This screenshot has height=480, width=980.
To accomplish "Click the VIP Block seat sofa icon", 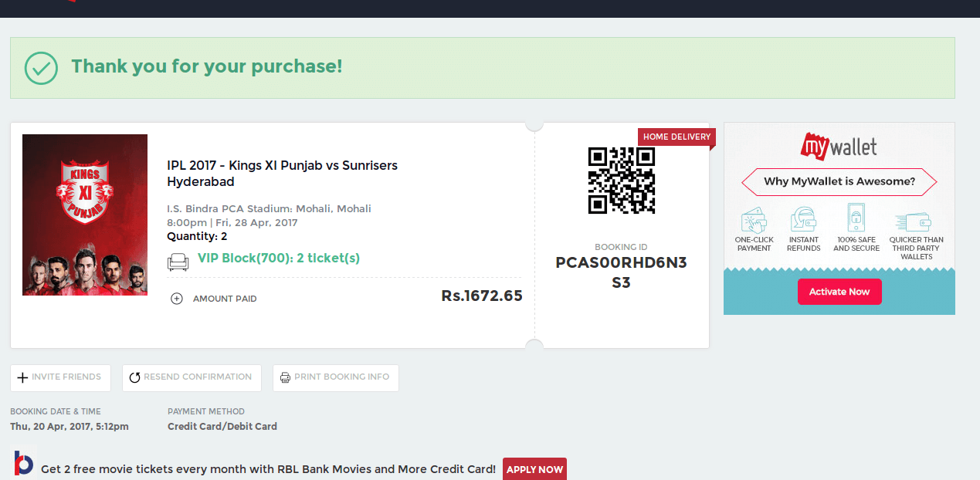I will coord(178,262).
